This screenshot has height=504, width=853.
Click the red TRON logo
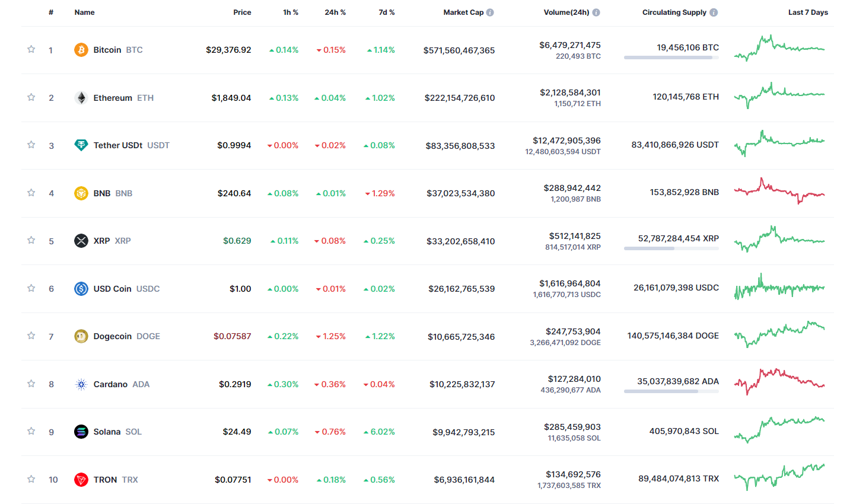coord(81,480)
